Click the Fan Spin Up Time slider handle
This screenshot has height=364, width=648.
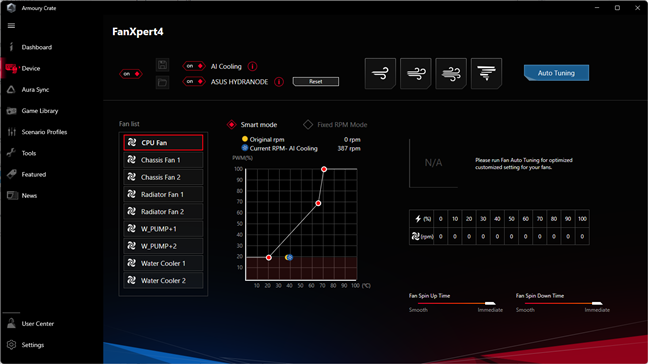(490, 303)
